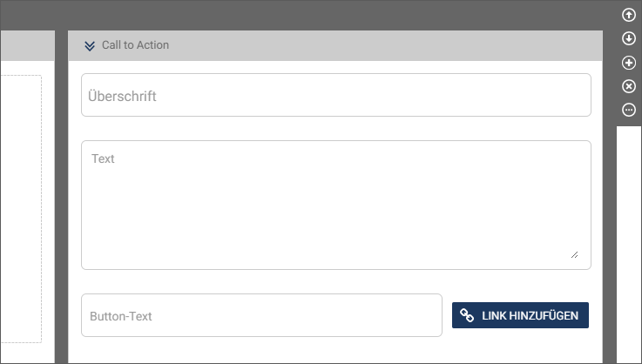Click the textarea resize grip handle
642x364 pixels.
tap(574, 254)
